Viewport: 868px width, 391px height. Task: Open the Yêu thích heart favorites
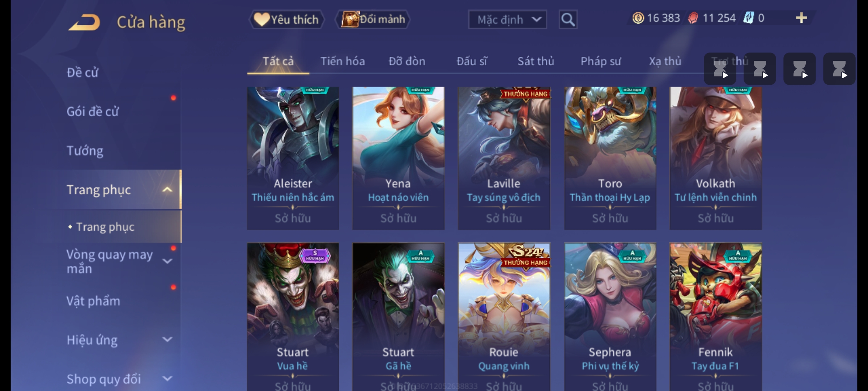pyautogui.click(x=286, y=19)
